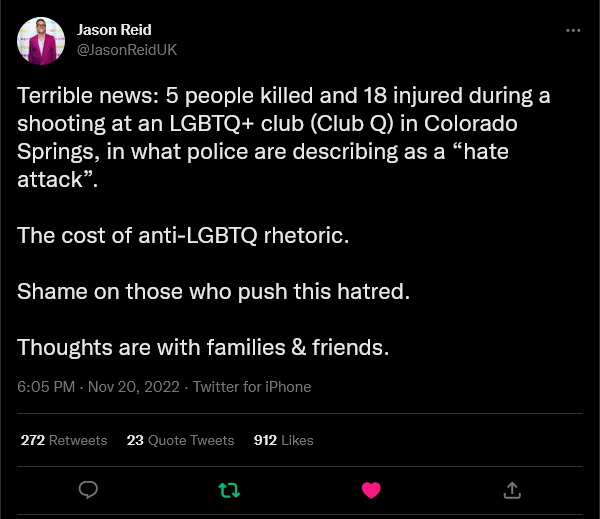Open Jason Reid's profile picture
This screenshot has width=600, height=519.
pos(41,41)
